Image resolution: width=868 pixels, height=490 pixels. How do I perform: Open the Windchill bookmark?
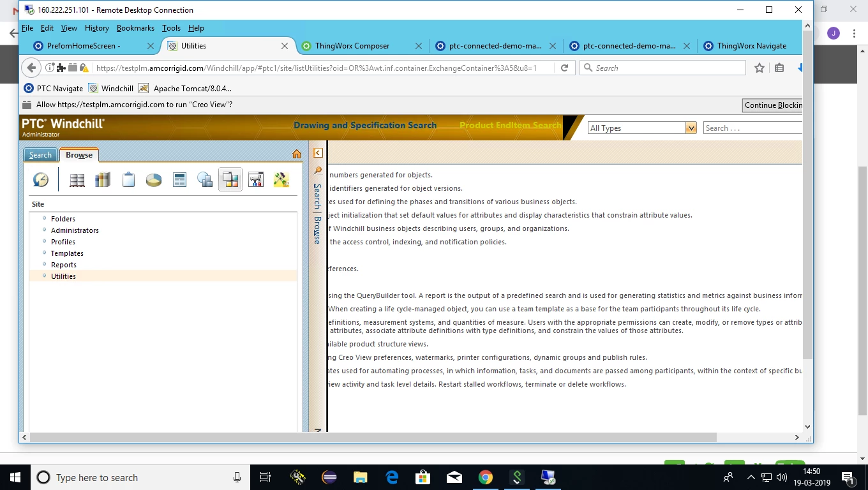[x=111, y=88]
